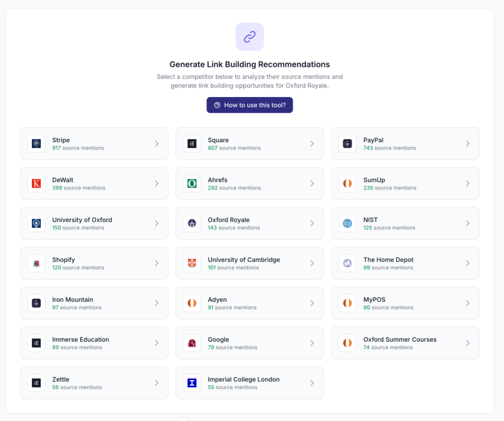Image resolution: width=504 pixels, height=421 pixels.
Task: Select the SumUp competitor name
Action: [x=374, y=180]
